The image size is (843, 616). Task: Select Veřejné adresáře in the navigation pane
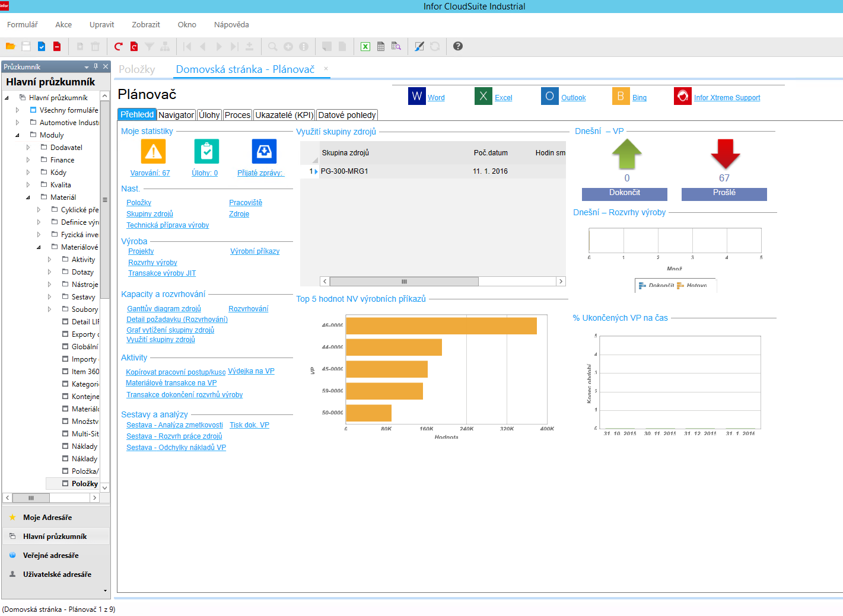(x=56, y=556)
